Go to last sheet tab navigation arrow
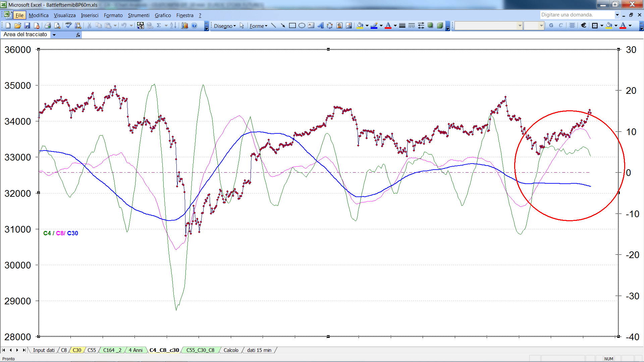 [x=24, y=350]
